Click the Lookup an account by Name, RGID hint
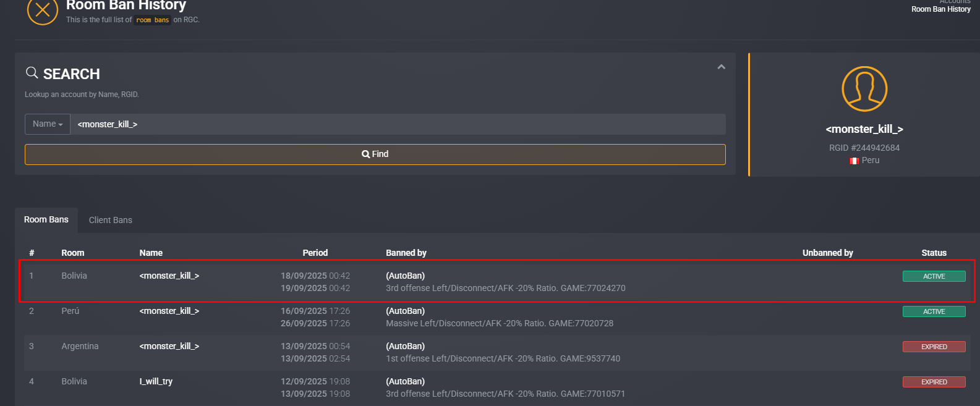Viewport: 980px width, 406px height. click(x=82, y=95)
